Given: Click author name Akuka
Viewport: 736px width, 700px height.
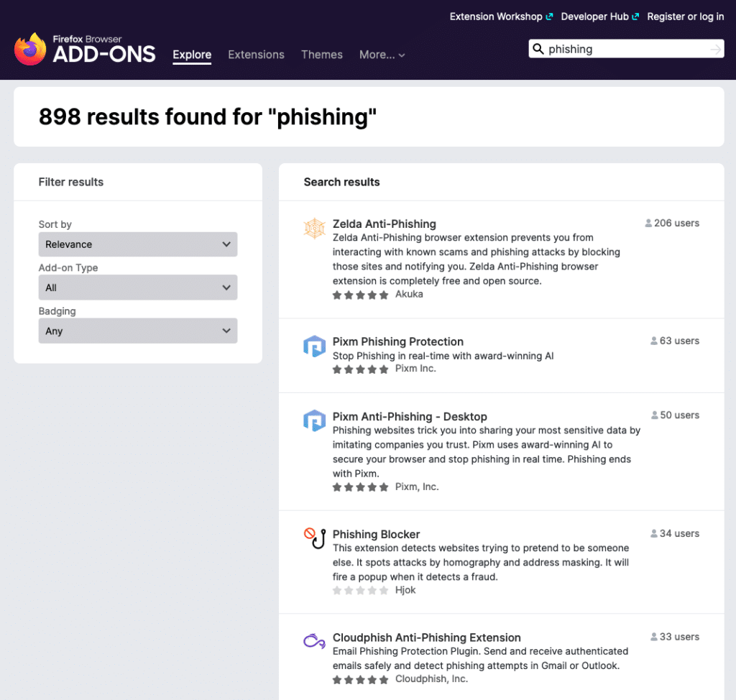Looking at the screenshot, I should (409, 295).
